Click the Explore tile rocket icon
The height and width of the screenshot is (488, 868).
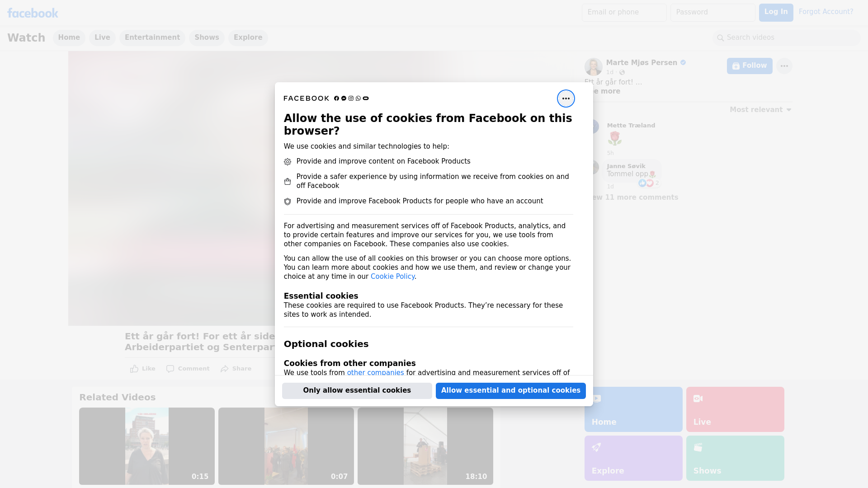click(597, 447)
